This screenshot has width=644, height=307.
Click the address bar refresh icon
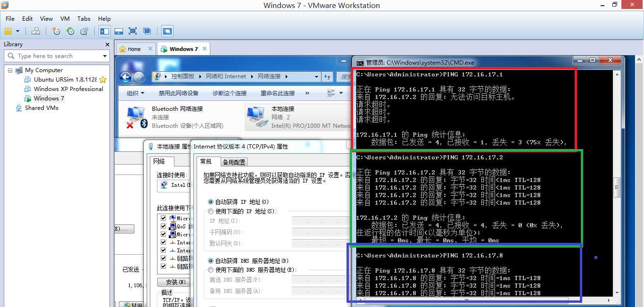tap(328, 76)
